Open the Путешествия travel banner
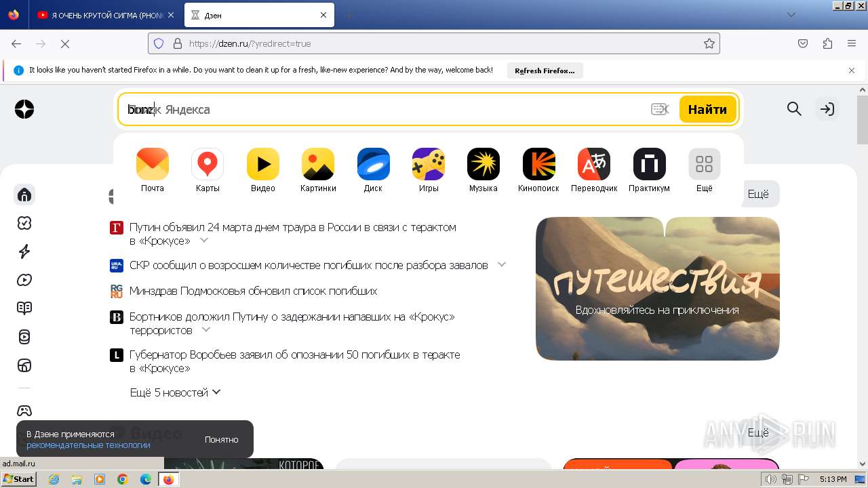 (x=657, y=288)
